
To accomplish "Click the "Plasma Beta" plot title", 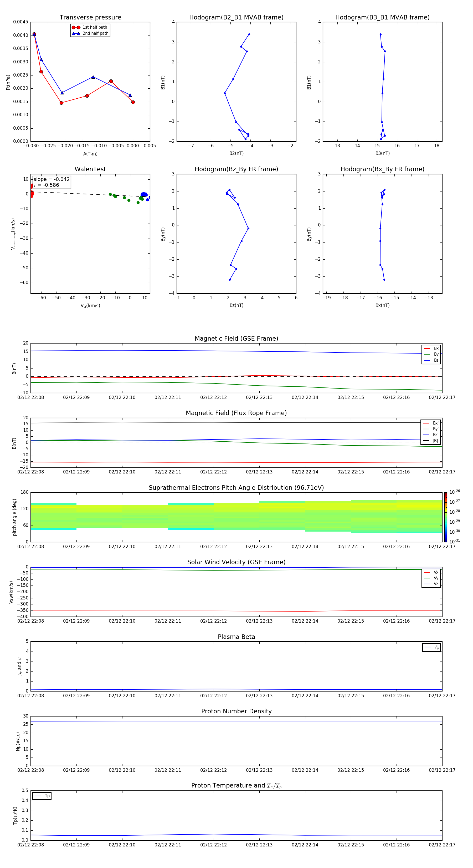I will 236,637.
